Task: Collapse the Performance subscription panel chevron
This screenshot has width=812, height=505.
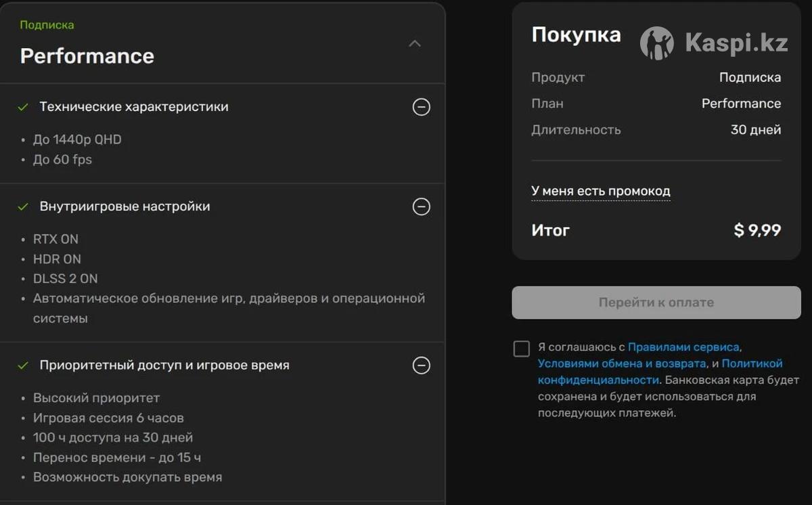Action: pos(415,44)
